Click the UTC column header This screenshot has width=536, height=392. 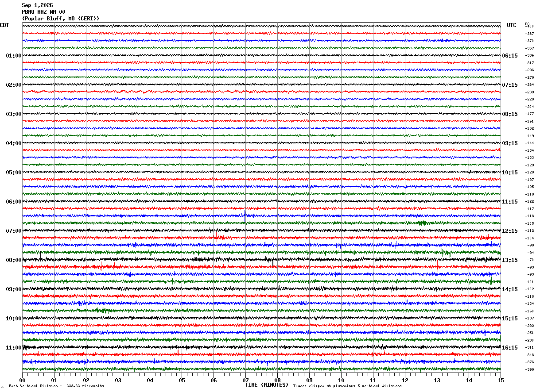coord(512,25)
